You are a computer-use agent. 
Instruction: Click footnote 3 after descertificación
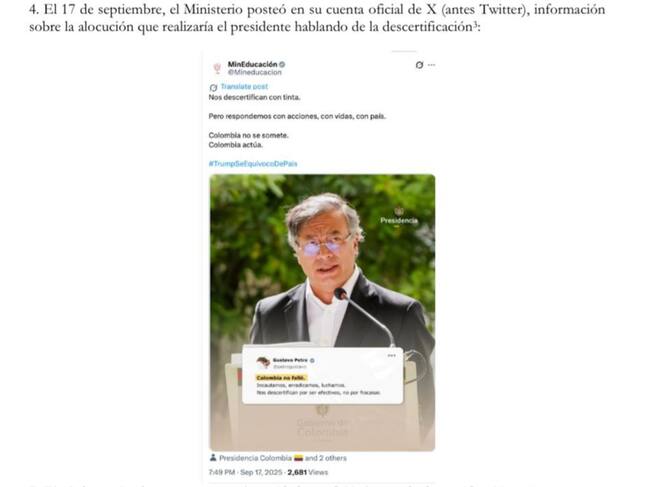pyautogui.click(x=475, y=24)
